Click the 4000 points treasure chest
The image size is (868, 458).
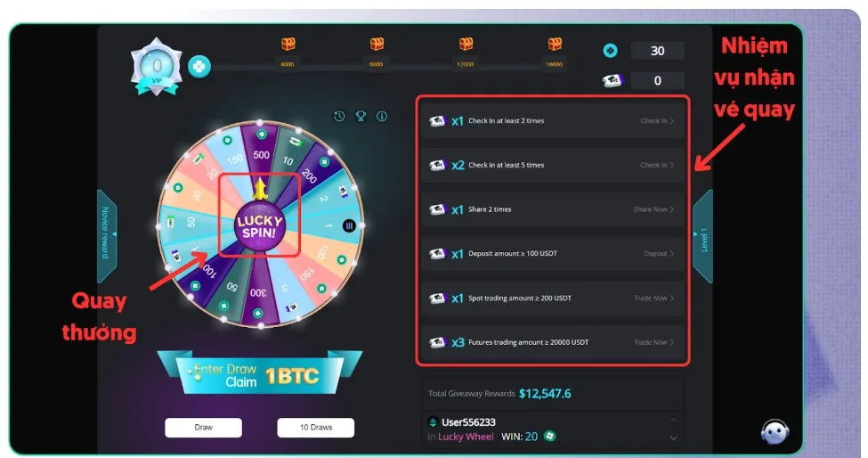point(288,44)
